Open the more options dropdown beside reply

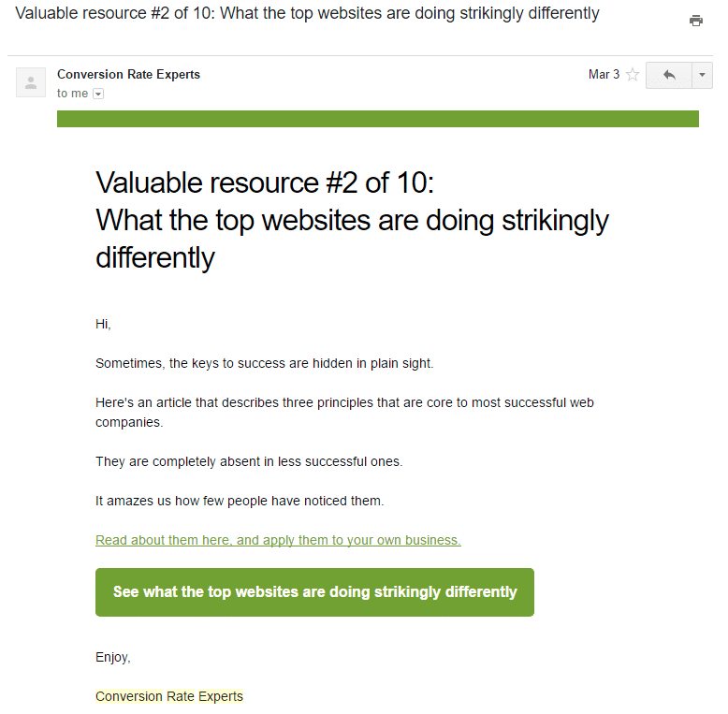coord(702,75)
